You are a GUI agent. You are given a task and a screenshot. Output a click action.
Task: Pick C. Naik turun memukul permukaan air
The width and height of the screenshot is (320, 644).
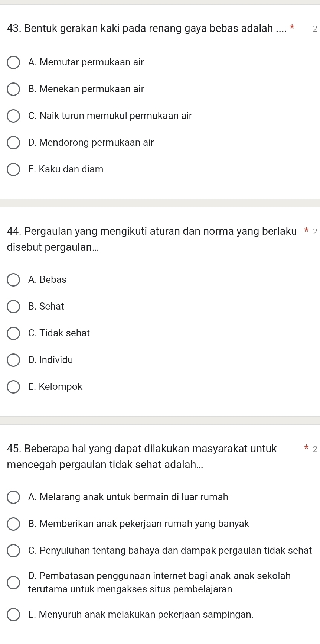[14, 116]
